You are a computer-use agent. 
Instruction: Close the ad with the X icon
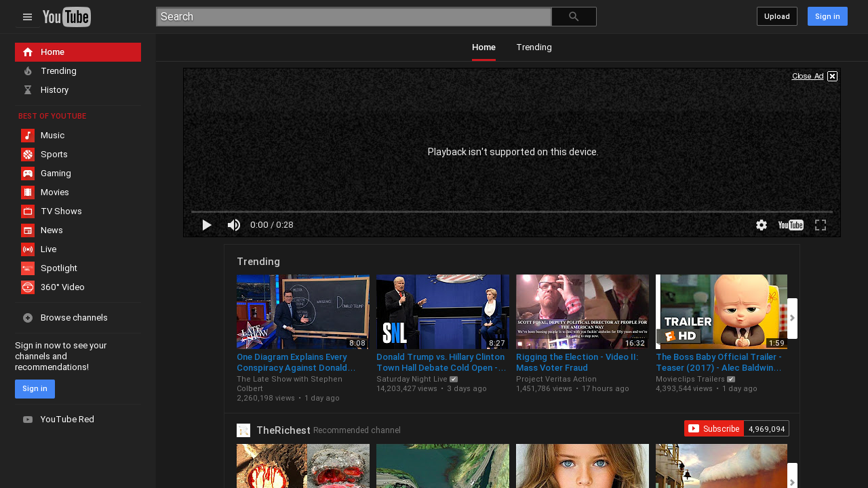click(832, 76)
